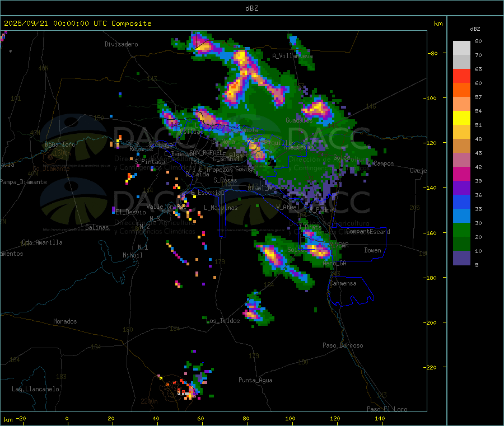The width and height of the screenshot is (504, 426).
Task: Click the Lag.Llancanelo map label
Action: (x=35, y=389)
